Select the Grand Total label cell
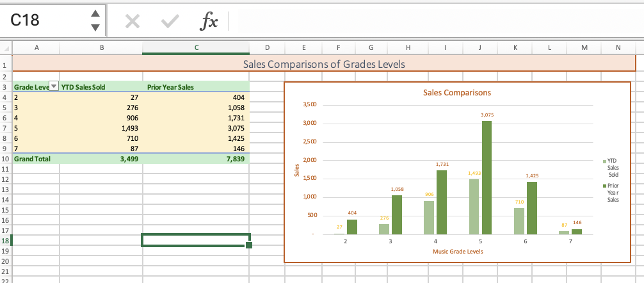 [32, 158]
